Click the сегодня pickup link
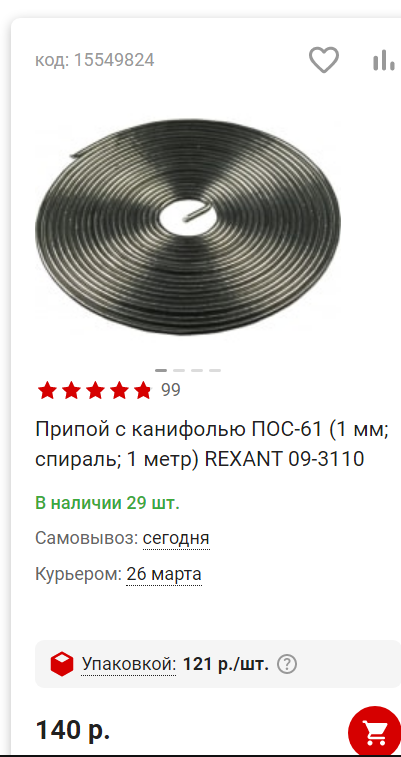The height and width of the screenshot is (757, 401). pos(176,538)
